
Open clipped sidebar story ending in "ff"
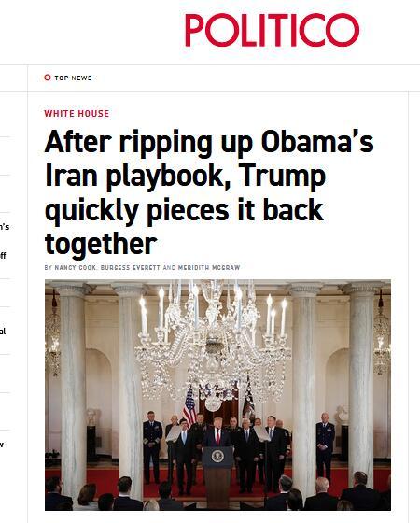3,256
